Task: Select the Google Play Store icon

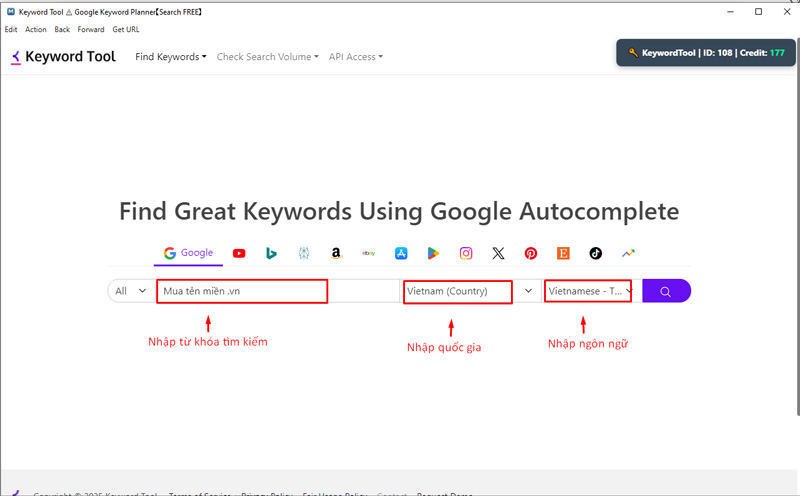Action: coord(433,254)
